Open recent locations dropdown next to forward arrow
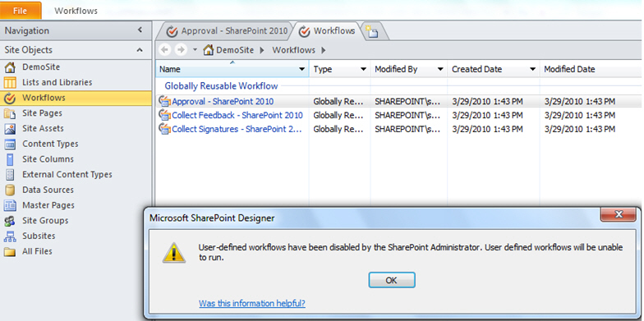The image size is (644, 321). click(x=195, y=50)
